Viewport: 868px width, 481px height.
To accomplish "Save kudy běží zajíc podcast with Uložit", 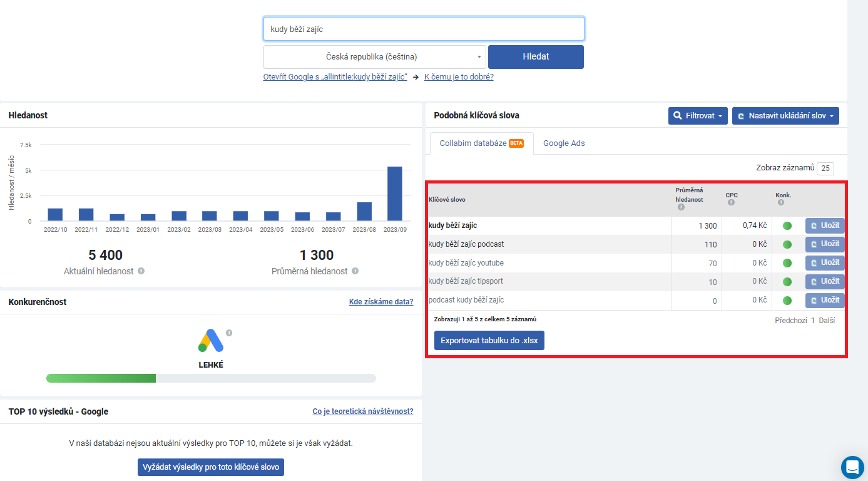I will pyautogui.click(x=825, y=244).
